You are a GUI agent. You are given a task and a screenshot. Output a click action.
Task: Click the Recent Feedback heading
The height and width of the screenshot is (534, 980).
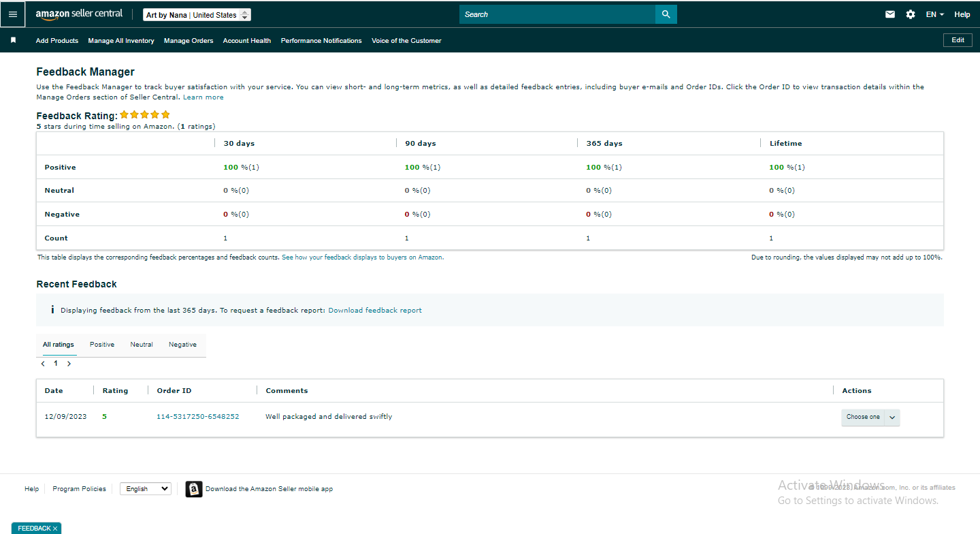tap(76, 284)
